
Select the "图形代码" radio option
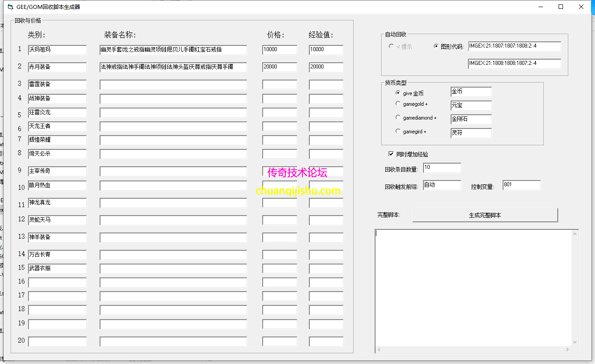[x=436, y=46]
